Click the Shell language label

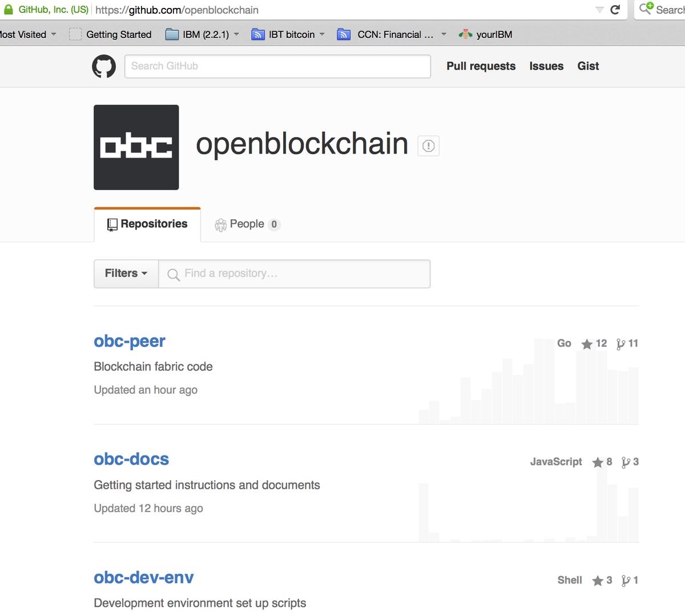pyautogui.click(x=570, y=580)
